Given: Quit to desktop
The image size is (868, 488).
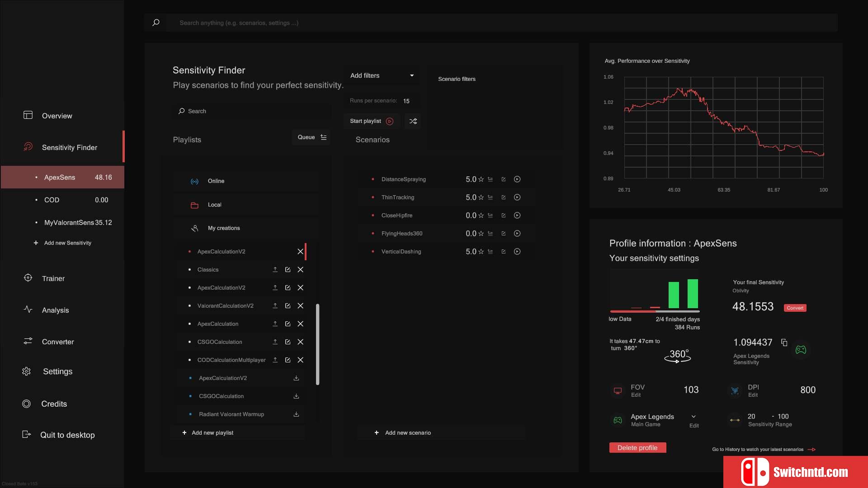Looking at the screenshot, I should click(67, 435).
